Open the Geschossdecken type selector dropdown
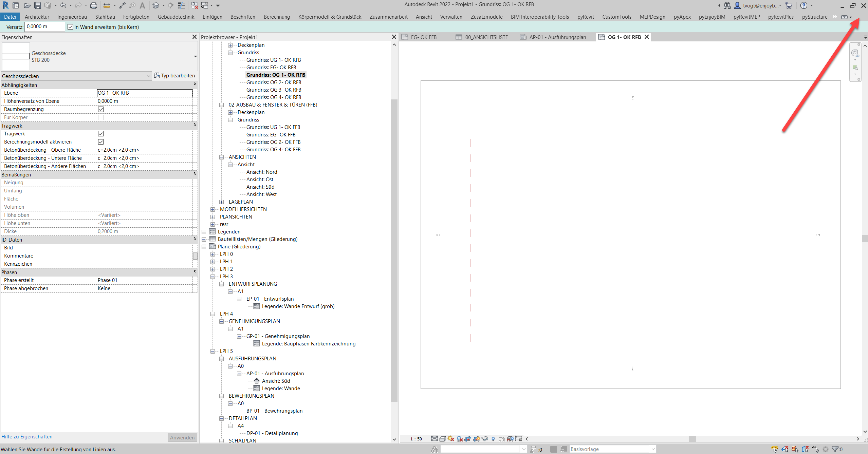 (x=148, y=76)
